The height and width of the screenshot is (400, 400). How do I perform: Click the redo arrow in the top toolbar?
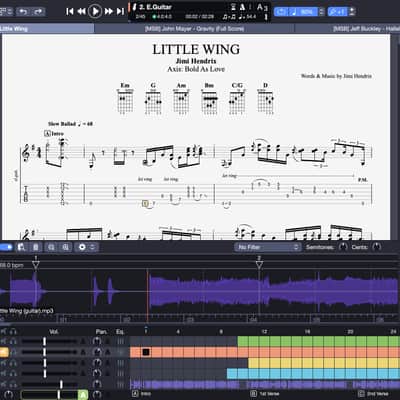38,12
